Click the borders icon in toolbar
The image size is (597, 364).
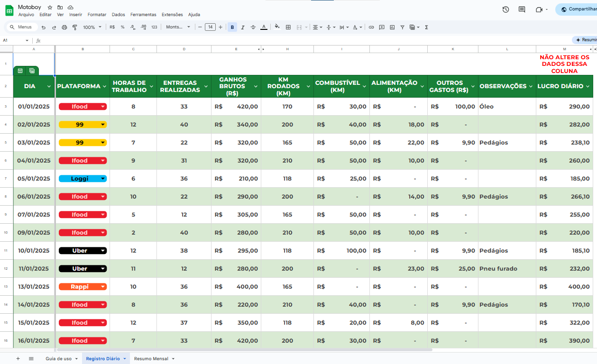pyautogui.click(x=288, y=27)
